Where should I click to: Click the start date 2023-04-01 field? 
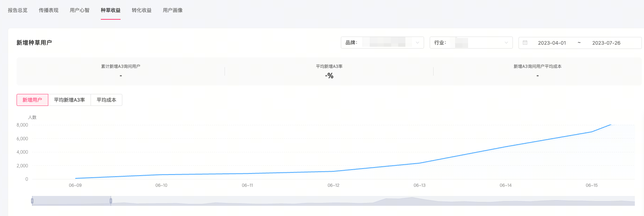[x=552, y=43]
